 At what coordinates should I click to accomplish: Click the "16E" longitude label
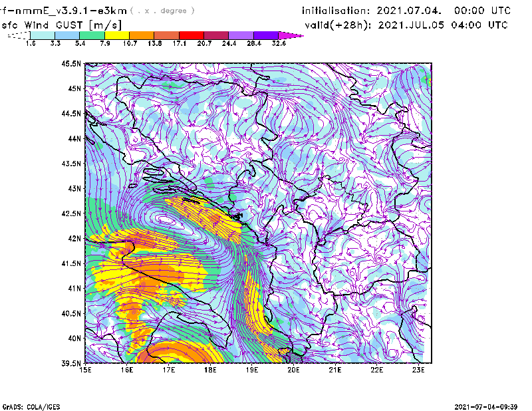pos(127,370)
